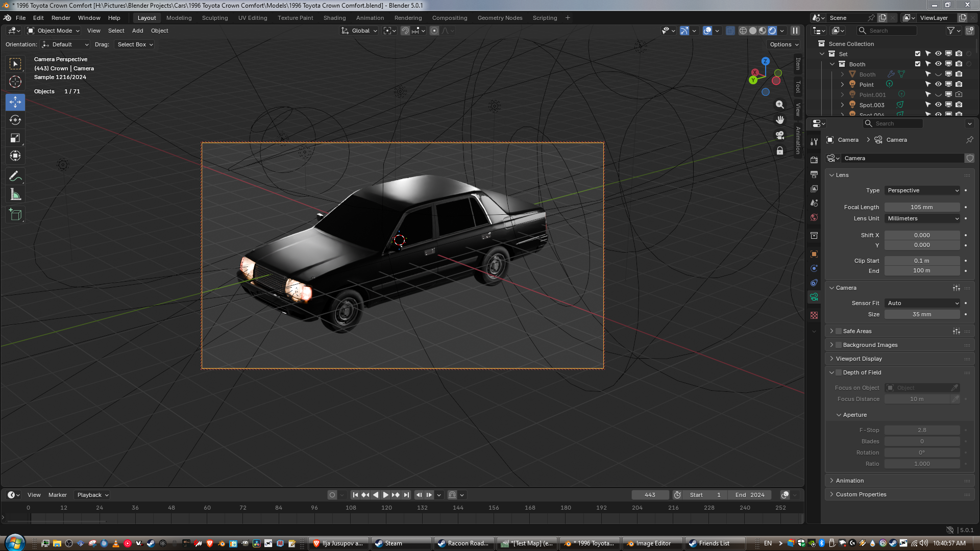Screen dimensions: 980x551
Task: Activate the Annotate pencil tool
Action: (15, 177)
